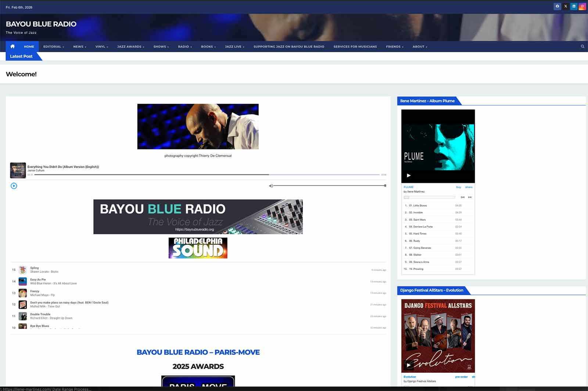
Task: Open the search magnifier icon
Action: pyautogui.click(x=582, y=46)
